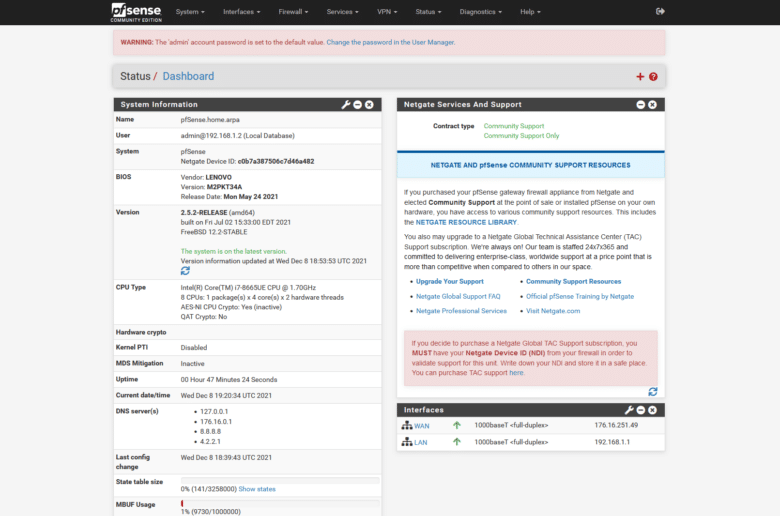
Task: Click user admin@192.168.1.2 (Local Database)
Action: [237, 136]
